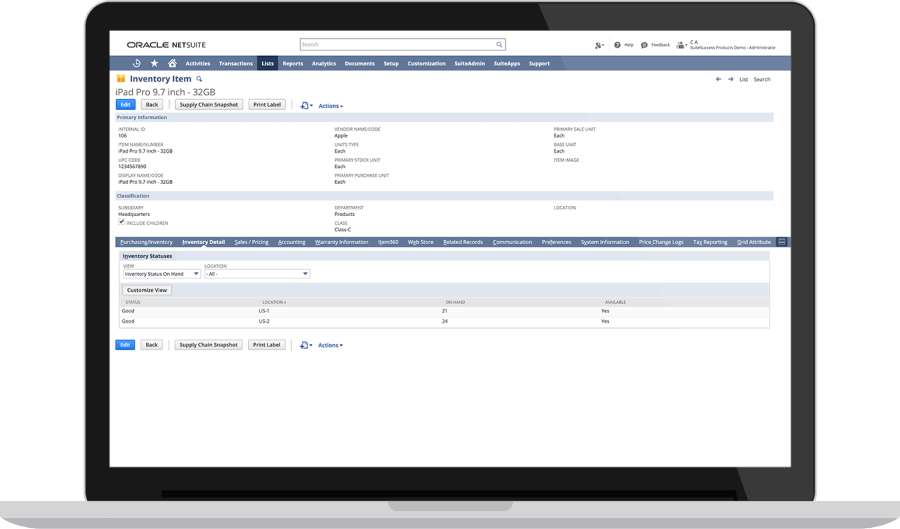Open the Inventory Status On Hand view dropdown
900x529 pixels.
click(x=161, y=274)
